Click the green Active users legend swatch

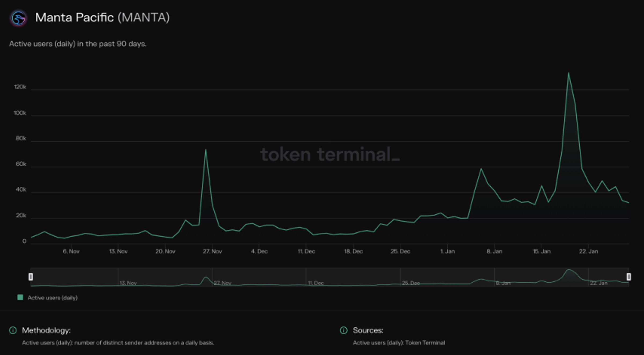coord(20,297)
